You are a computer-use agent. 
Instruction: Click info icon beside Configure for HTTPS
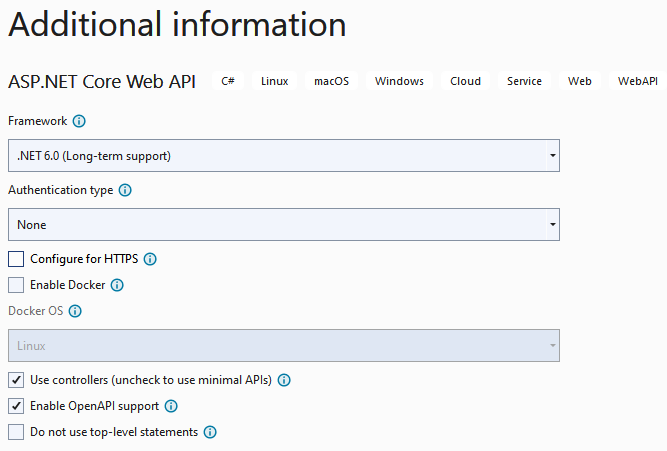[x=150, y=259]
